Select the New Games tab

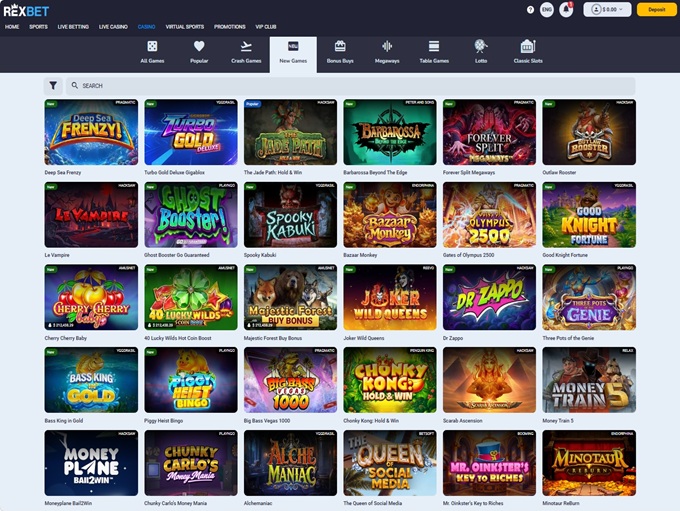[293, 55]
